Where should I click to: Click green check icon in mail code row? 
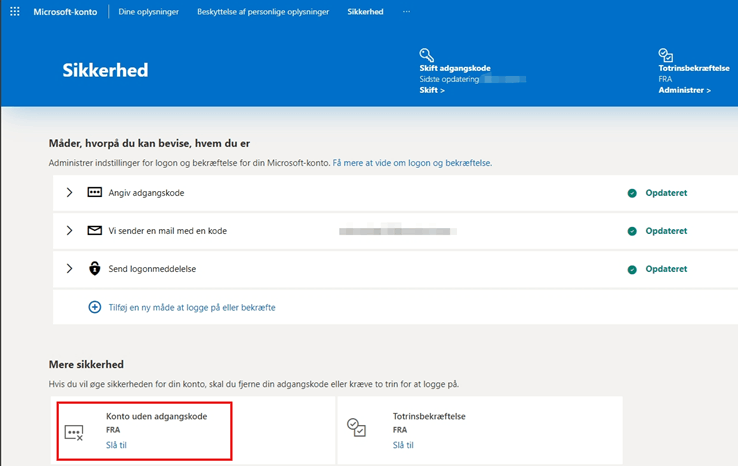point(632,231)
